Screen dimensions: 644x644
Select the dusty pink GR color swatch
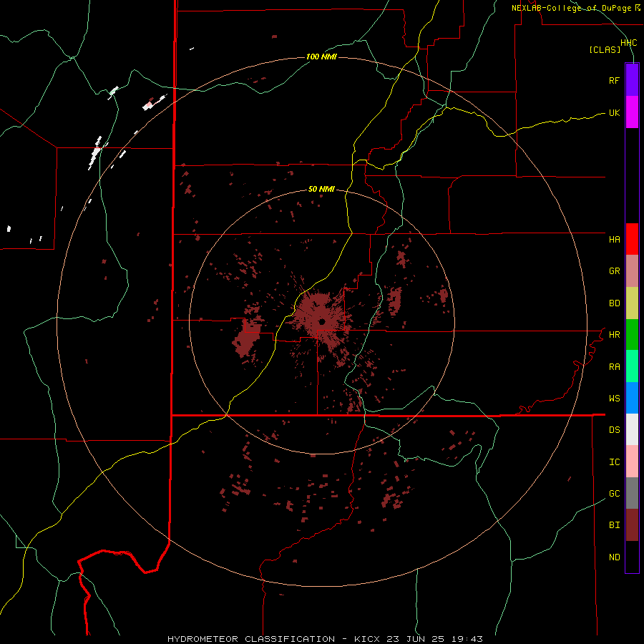click(632, 271)
